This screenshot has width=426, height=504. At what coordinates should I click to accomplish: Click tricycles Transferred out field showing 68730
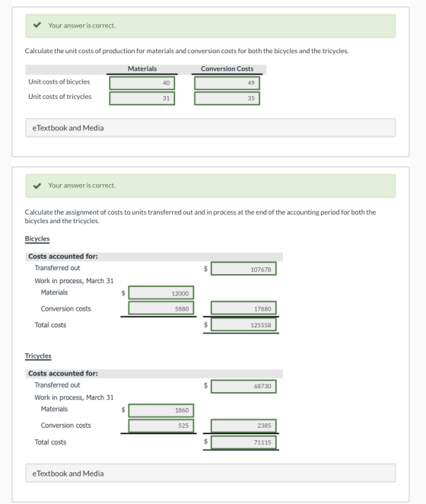coord(243,386)
